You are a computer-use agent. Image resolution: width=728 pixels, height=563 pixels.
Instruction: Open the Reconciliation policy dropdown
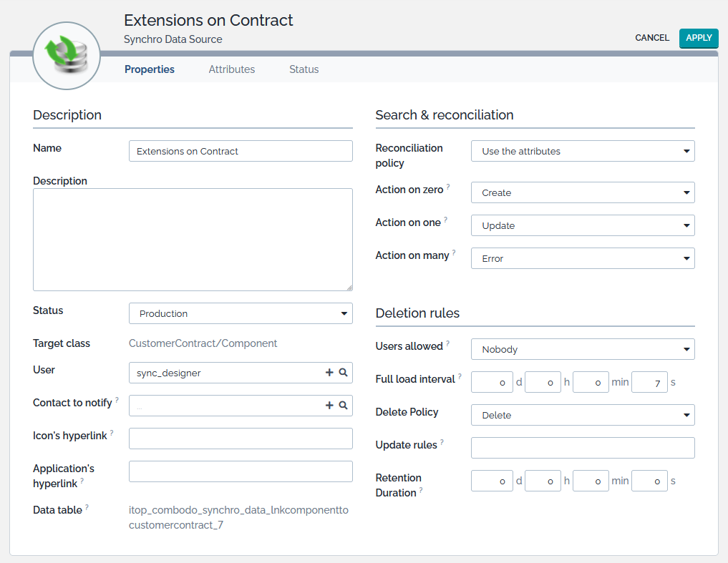[582, 151]
